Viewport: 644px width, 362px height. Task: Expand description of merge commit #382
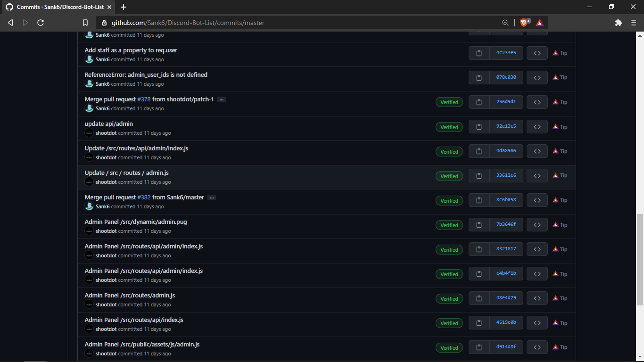[x=212, y=197]
